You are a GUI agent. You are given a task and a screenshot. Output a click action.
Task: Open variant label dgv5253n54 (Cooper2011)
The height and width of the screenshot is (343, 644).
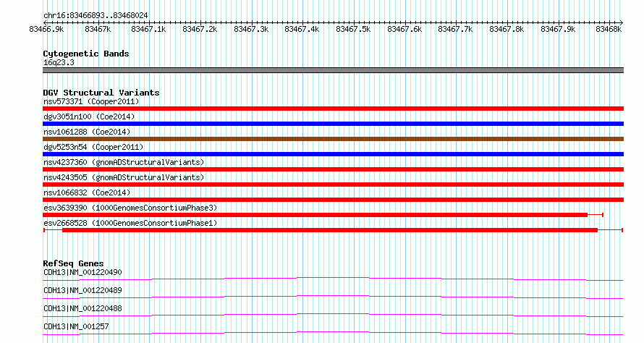coord(93,147)
